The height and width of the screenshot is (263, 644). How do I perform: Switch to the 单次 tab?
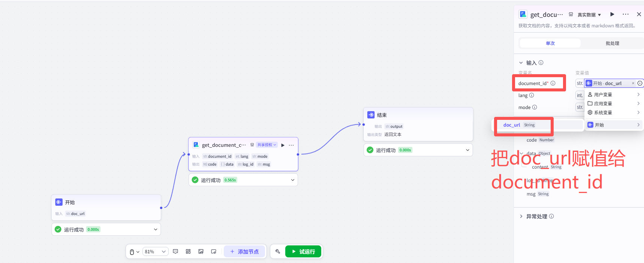pyautogui.click(x=550, y=43)
